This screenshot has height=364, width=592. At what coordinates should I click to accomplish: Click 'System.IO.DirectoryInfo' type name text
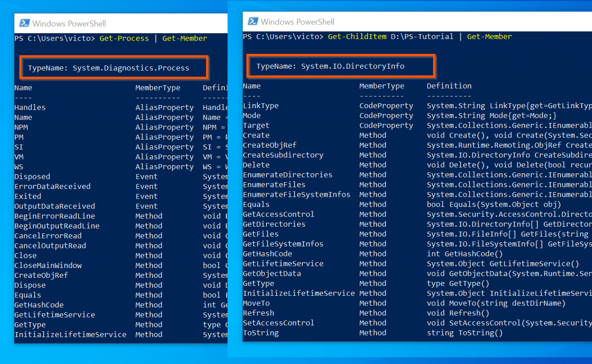click(x=353, y=66)
